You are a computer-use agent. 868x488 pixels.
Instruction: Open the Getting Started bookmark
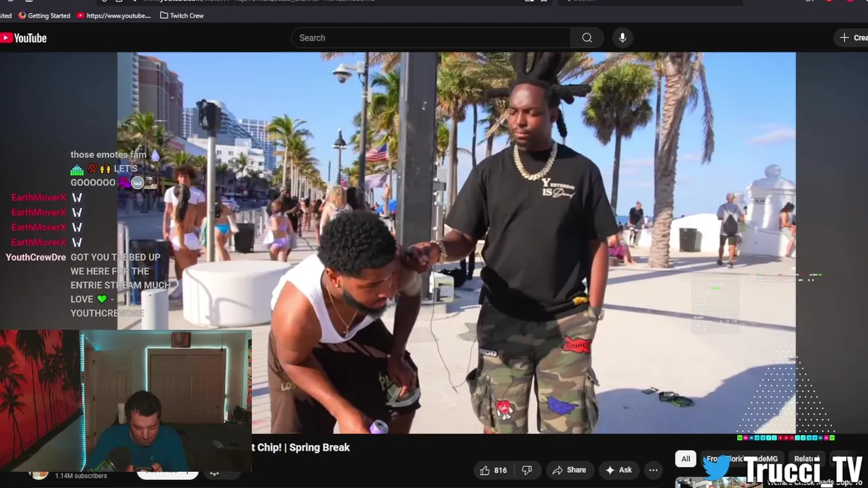click(44, 16)
